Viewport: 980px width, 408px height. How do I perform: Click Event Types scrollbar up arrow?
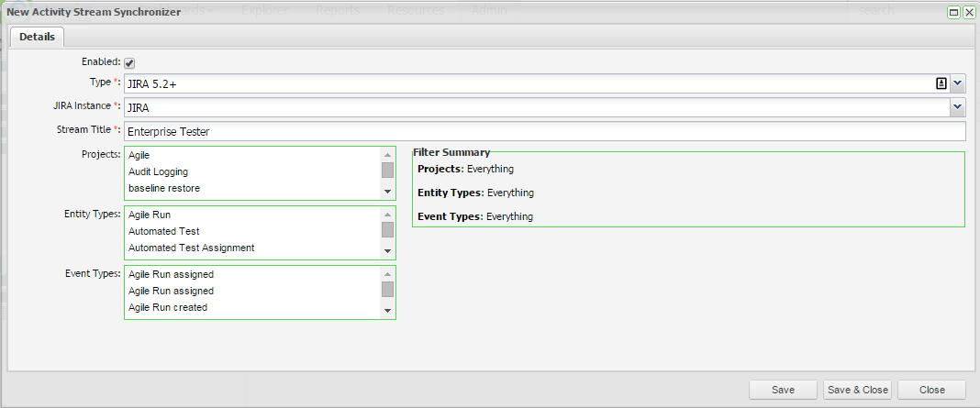pos(388,274)
